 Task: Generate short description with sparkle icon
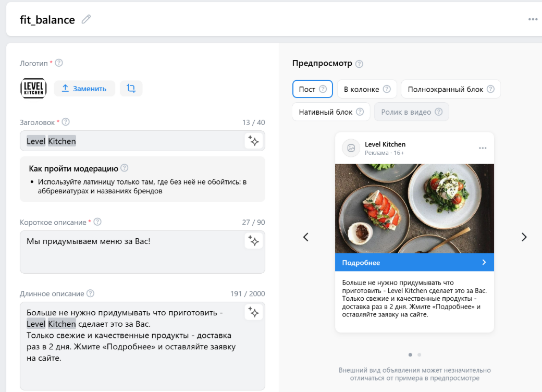point(254,241)
